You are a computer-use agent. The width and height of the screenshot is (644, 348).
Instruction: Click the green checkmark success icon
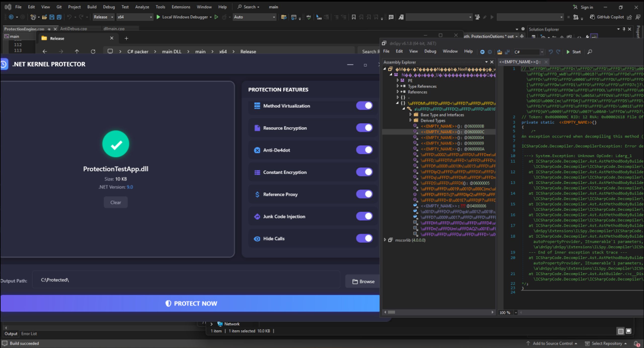(x=116, y=144)
